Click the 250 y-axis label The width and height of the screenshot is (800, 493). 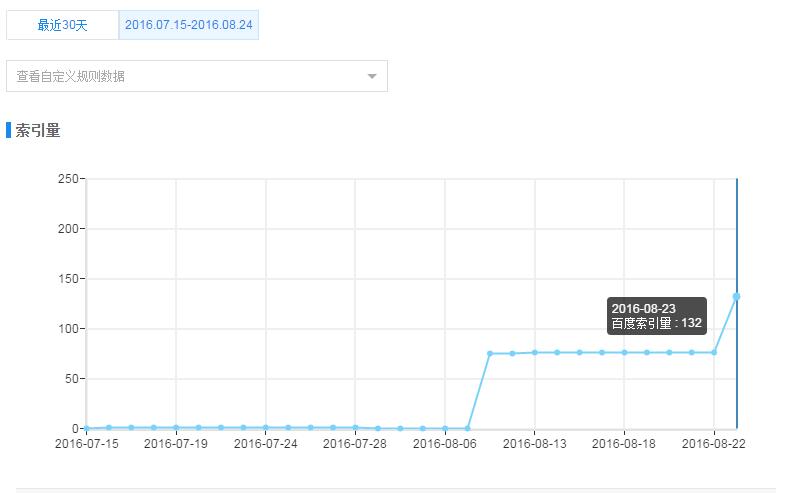click(x=68, y=179)
